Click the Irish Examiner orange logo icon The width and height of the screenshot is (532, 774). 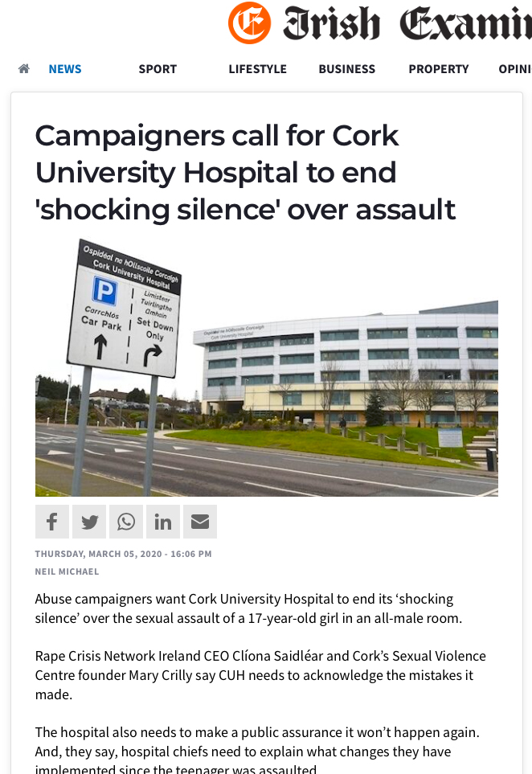pos(249,23)
